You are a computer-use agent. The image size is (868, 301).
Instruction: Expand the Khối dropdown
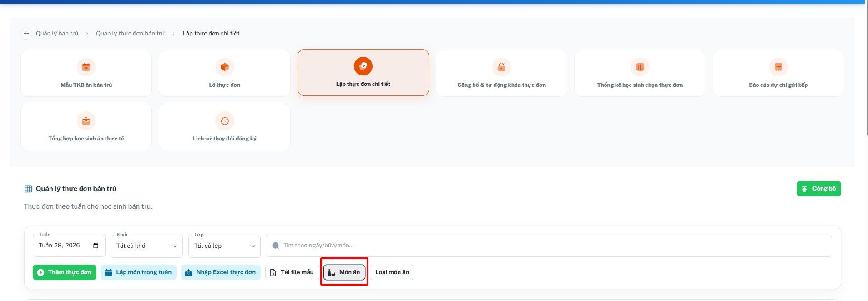pos(146,246)
